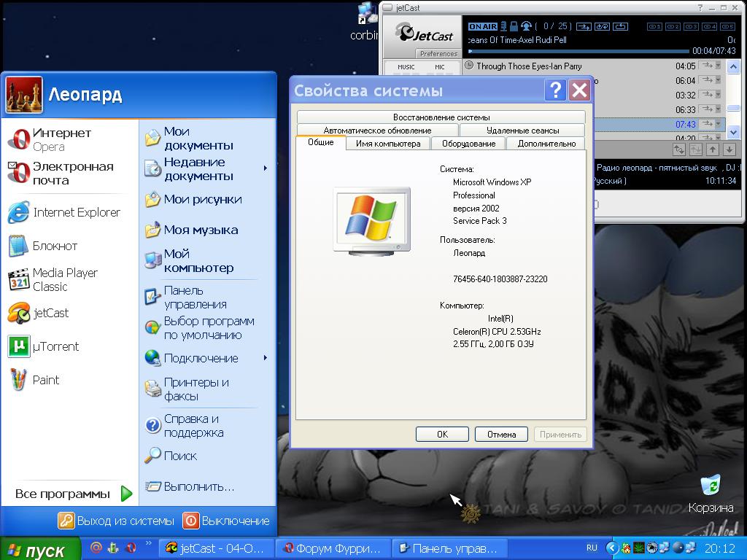747x560 pixels.
Task: Toggle jetCast preset 5 button
Action: click(729, 27)
